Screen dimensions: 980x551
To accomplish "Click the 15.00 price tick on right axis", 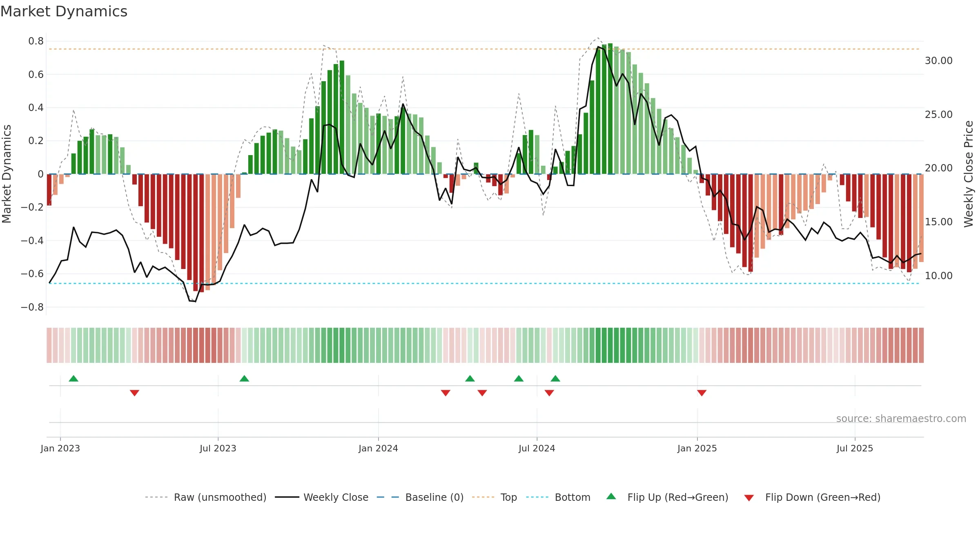I will pyautogui.click(x=939, y=222).
